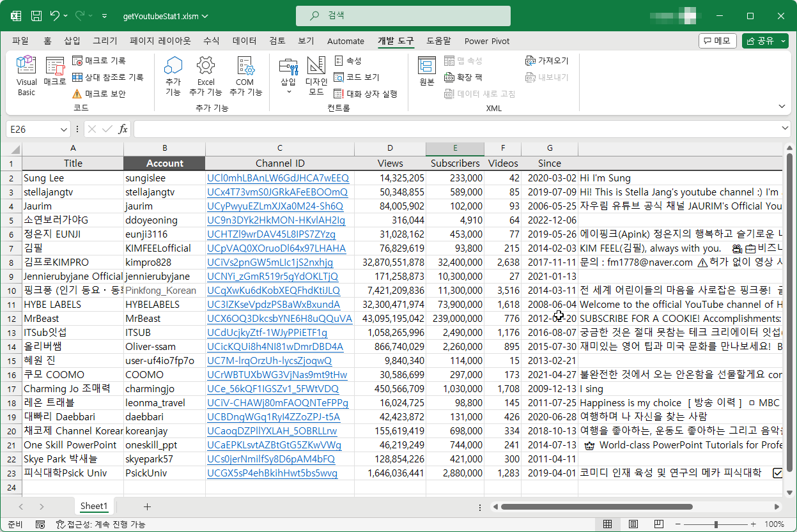
Task: Click the zoom slider
Action: click(x=716, y=524)
